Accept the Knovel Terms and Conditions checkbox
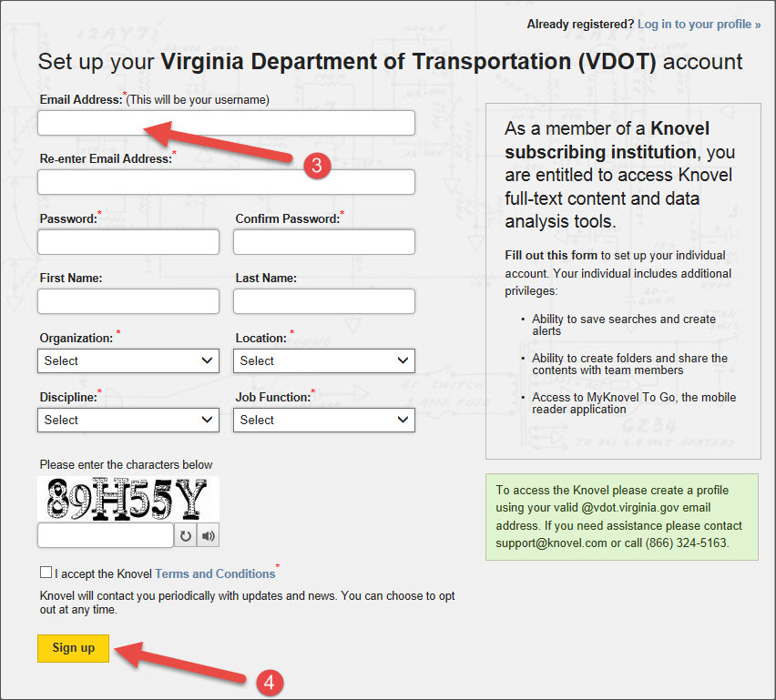 point(46,573)
